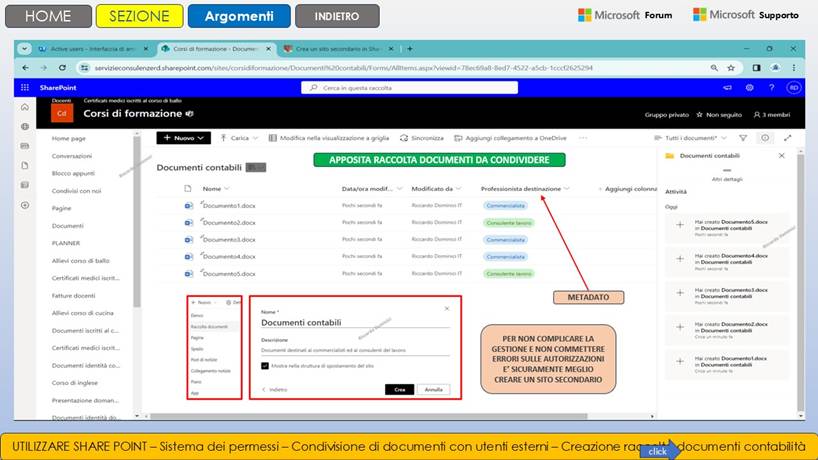Open PLANNER in the site navigation

click(66, 243)
